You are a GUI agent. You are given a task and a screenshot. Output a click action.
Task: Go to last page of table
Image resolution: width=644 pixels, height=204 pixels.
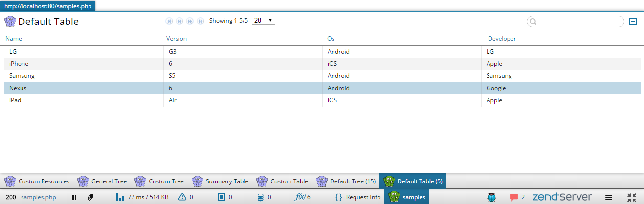[x=200, y=21]
